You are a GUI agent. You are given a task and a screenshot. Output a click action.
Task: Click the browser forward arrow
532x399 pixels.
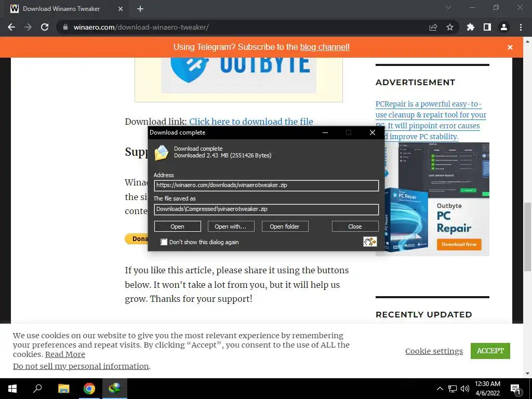pyautogui.click(x=28, y=27)
